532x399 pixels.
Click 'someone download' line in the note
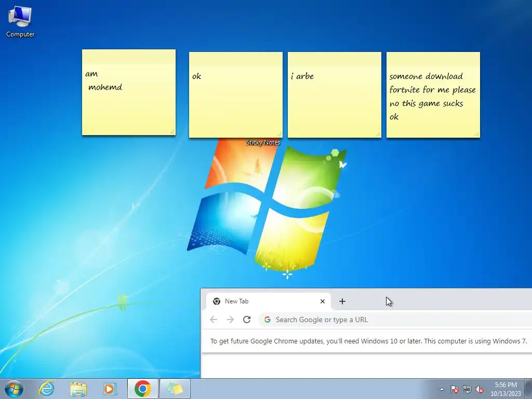[426, 76]
